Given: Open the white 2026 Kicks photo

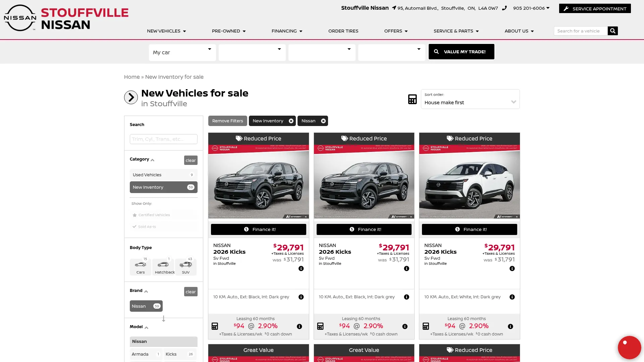Looking at the screenshot, I should (469, 182).
